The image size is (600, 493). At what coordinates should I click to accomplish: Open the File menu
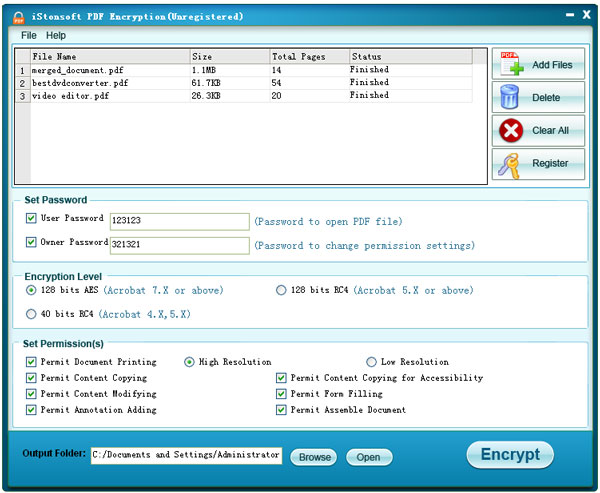pos(29,35)
